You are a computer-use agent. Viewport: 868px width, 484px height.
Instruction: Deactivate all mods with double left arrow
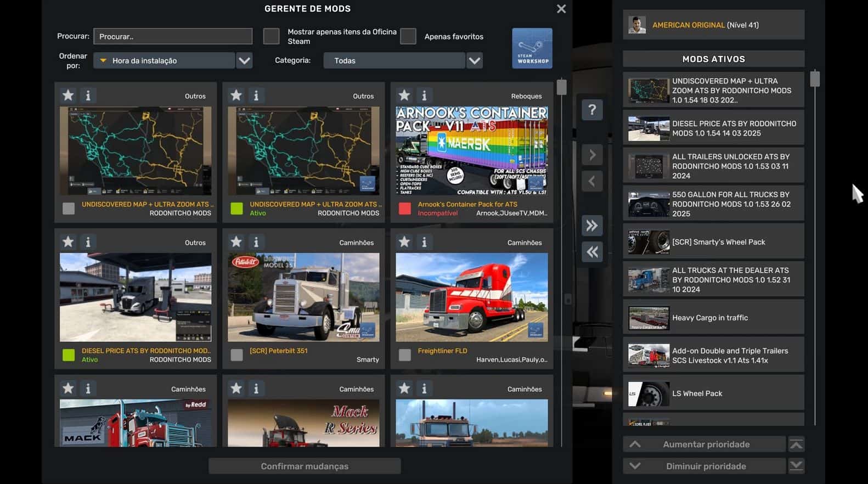[592, 252]
